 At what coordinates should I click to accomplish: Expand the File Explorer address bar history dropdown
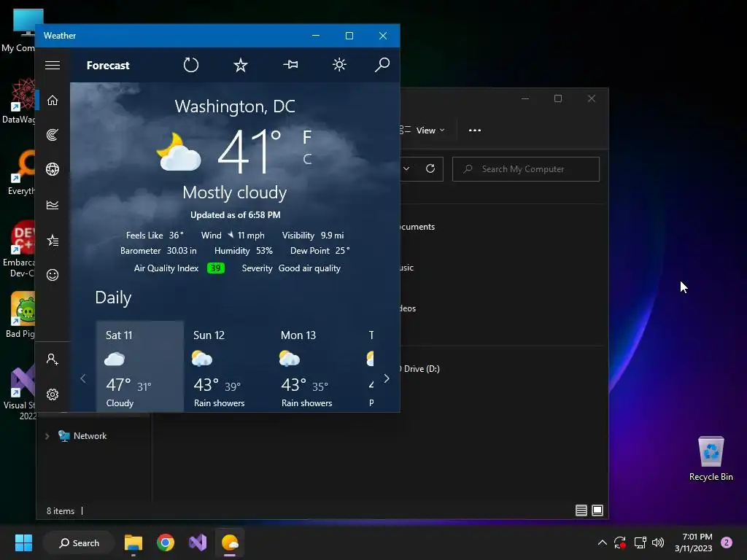[406, 168]
